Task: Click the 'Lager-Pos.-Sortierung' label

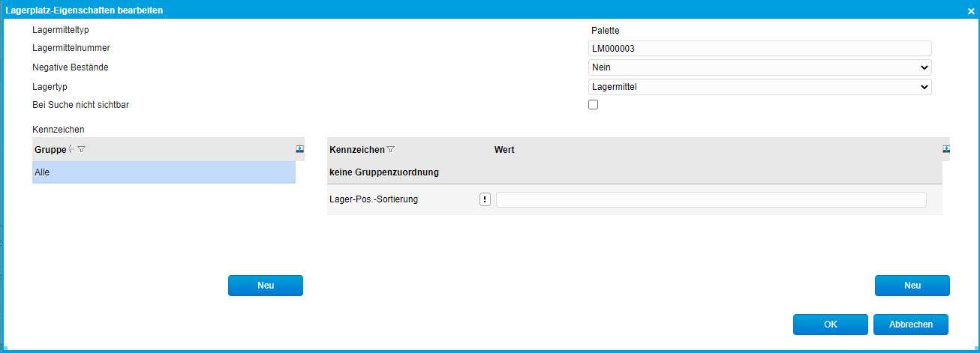Action: point(374,199)
